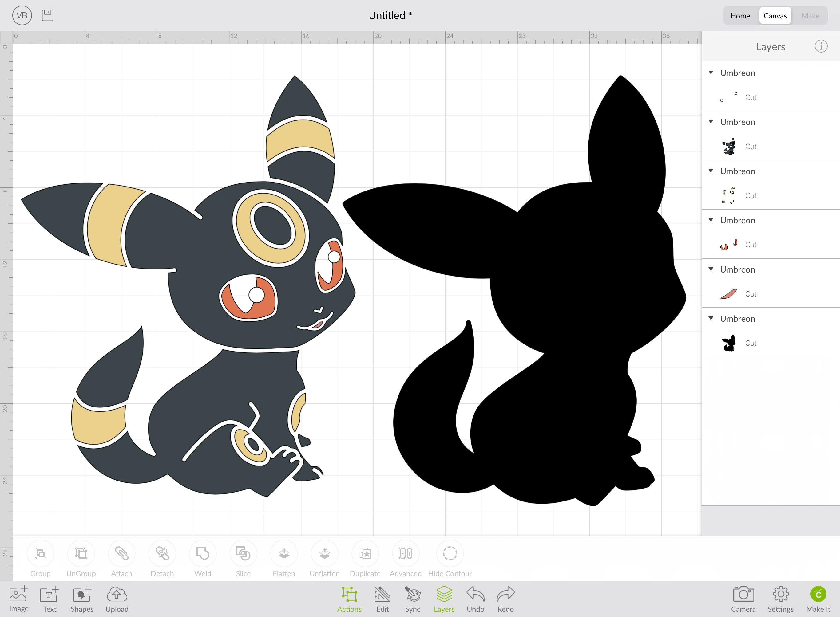Open Settings gear

pyautogui.click(x=781, y=599)
